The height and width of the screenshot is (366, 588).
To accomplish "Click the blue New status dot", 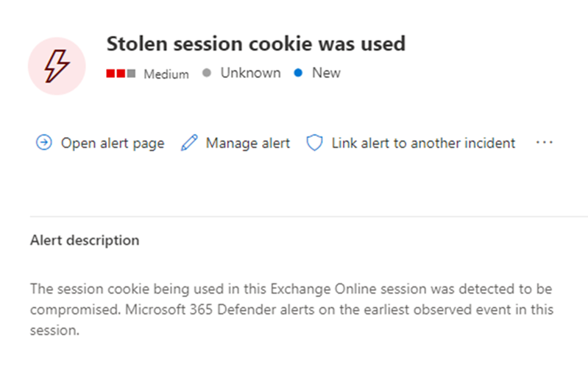I will click(x=299, y=74).
